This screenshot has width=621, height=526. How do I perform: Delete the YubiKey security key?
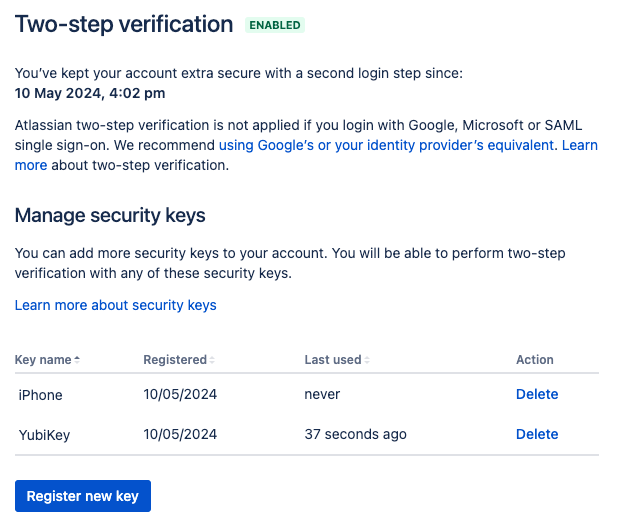click(537, 434)
